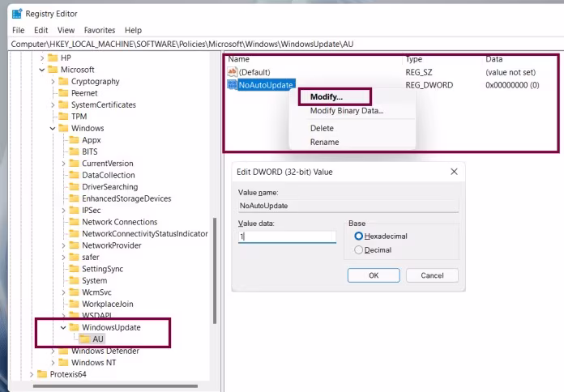Click the 0x00000000 (0) data value
564x392 pixels.
tap(512, 85)
